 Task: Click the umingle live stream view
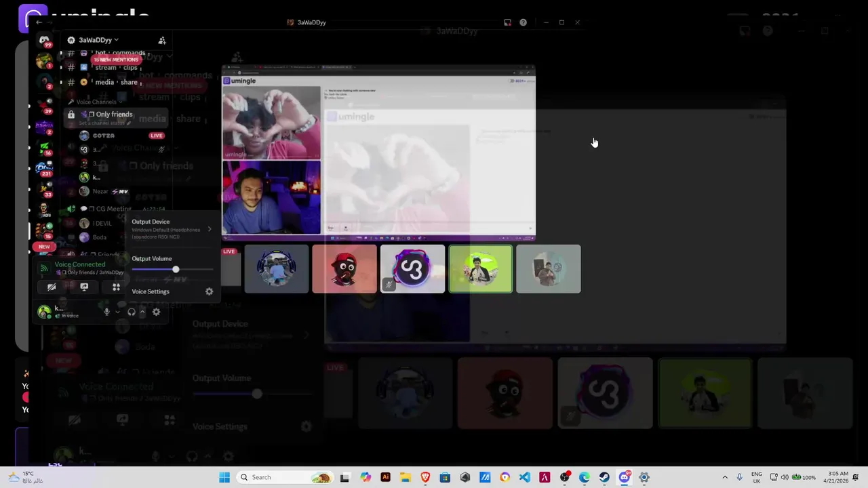[x=378, y=152]
